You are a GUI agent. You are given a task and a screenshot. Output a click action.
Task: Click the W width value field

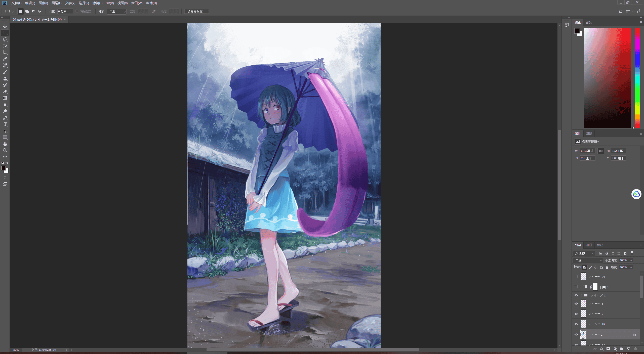click(x=587, y=151)
